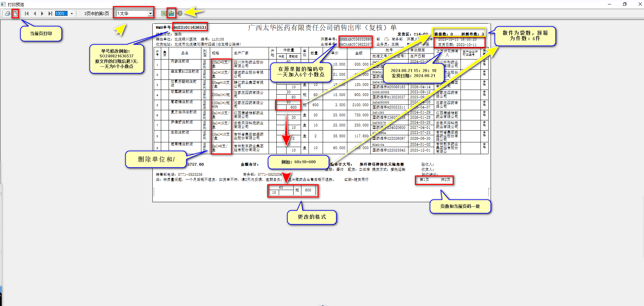Click the printer icon to print all
Image resolution: width=644 pixels, height=306 pixels.
click(x=7, y=14)
